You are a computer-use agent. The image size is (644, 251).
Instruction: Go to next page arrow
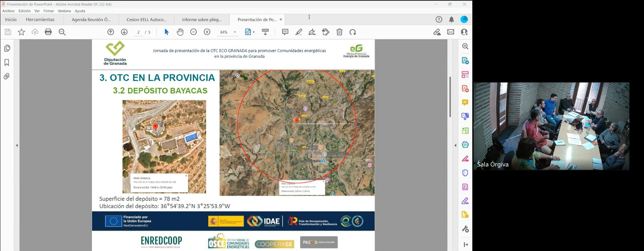(x=124, y=32)
